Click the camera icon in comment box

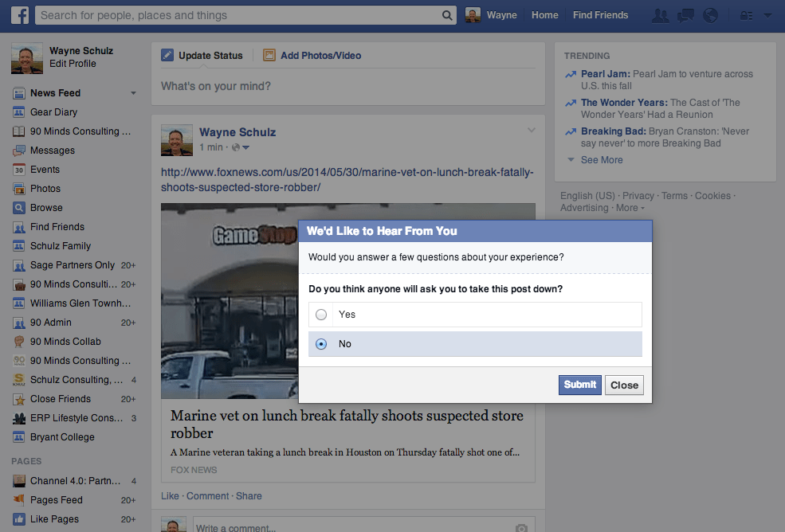pyautogui.click(x=522, y=527)
